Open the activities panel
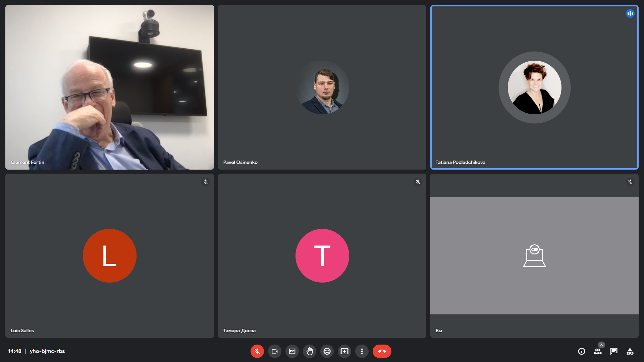Screen dimensions: 644x362 coord(630,351)
